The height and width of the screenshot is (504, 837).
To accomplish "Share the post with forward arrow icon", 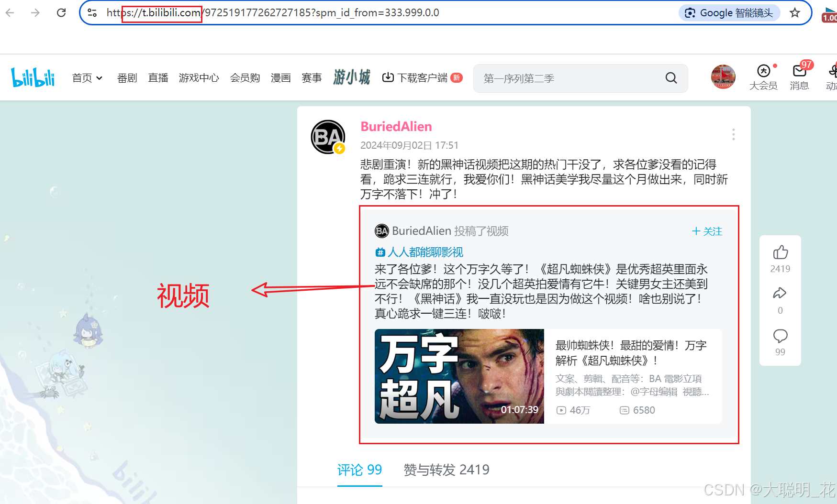I will click(780, 293).
